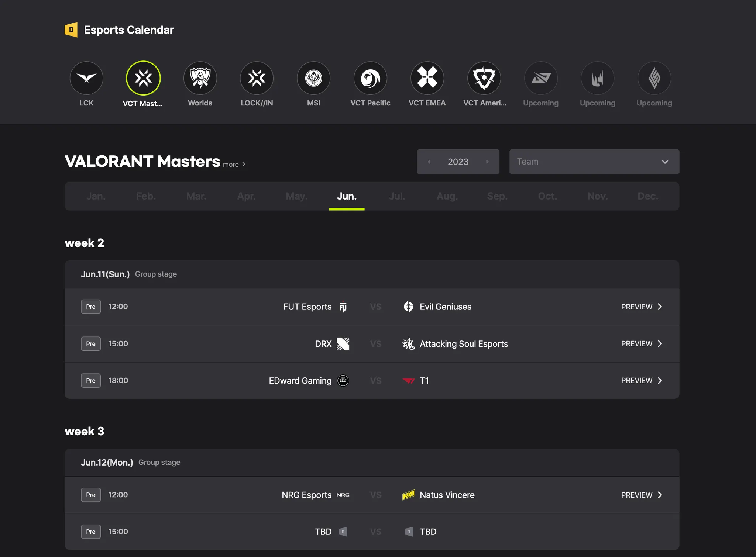Viewport: 756px width, 557px height.
Task: Open the Worlds tournament icon
Action: 200,78
